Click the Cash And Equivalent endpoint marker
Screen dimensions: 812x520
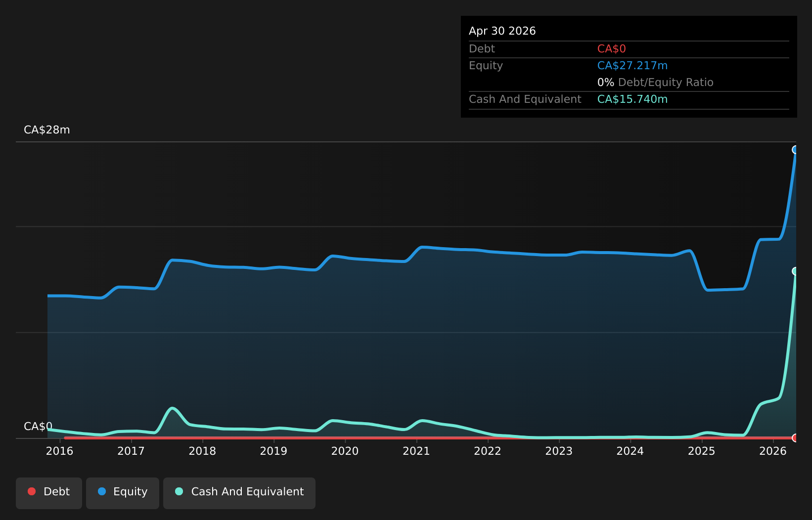(796, 271)
